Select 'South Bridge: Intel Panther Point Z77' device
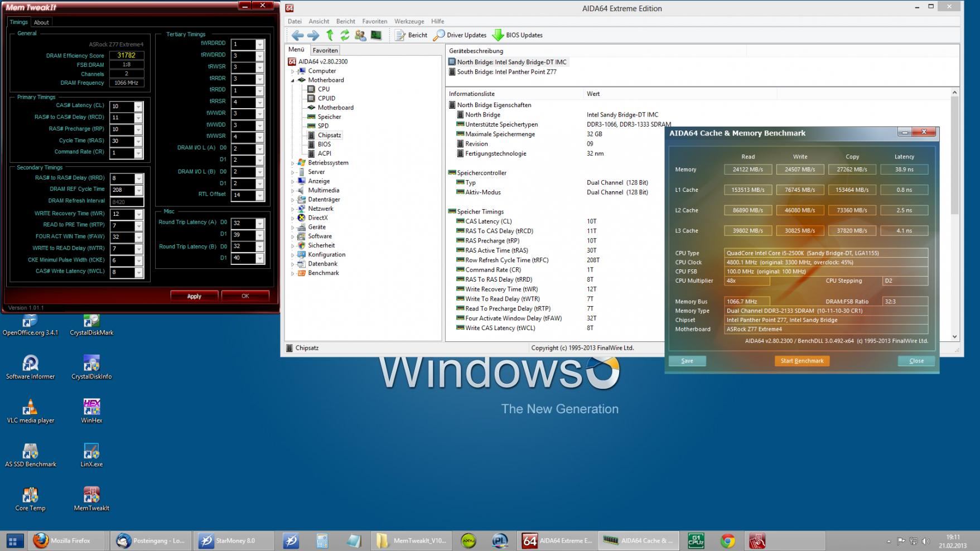Viewport: 980px width, 551px height. [506, 72]
